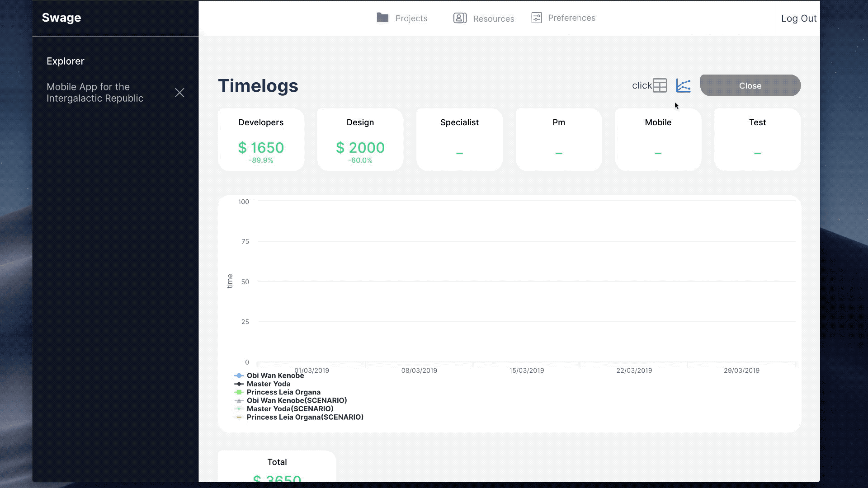Image resolution: width=868 pixels, height=488 pixels.
Task: Close Mobile App project in Explorer
Action: tap(179, 93)
